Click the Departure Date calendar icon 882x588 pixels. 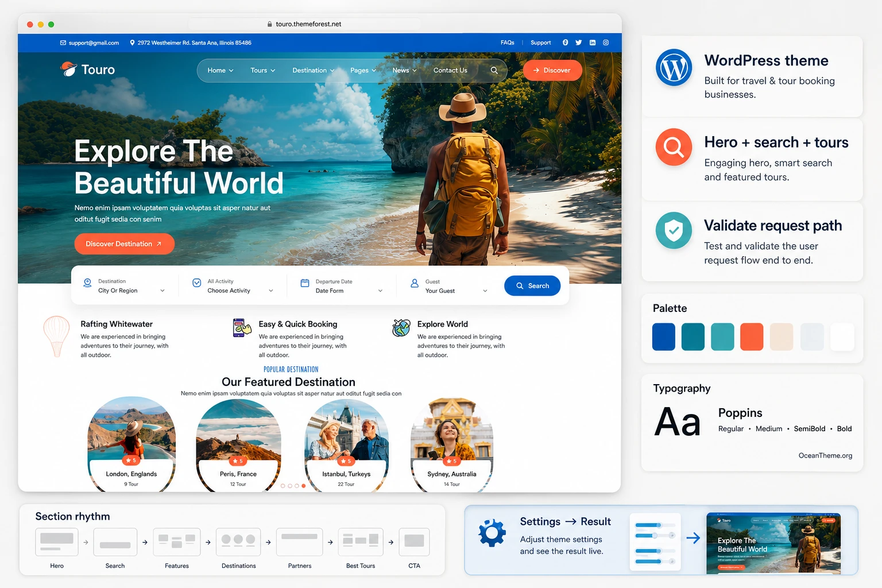click(305, 283)
